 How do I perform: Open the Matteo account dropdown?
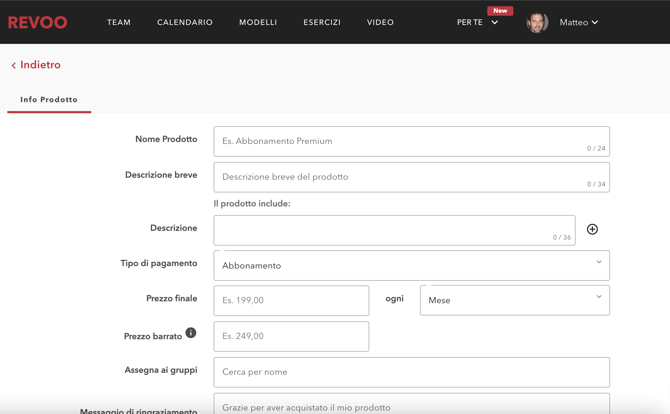[x=579, y=22]
